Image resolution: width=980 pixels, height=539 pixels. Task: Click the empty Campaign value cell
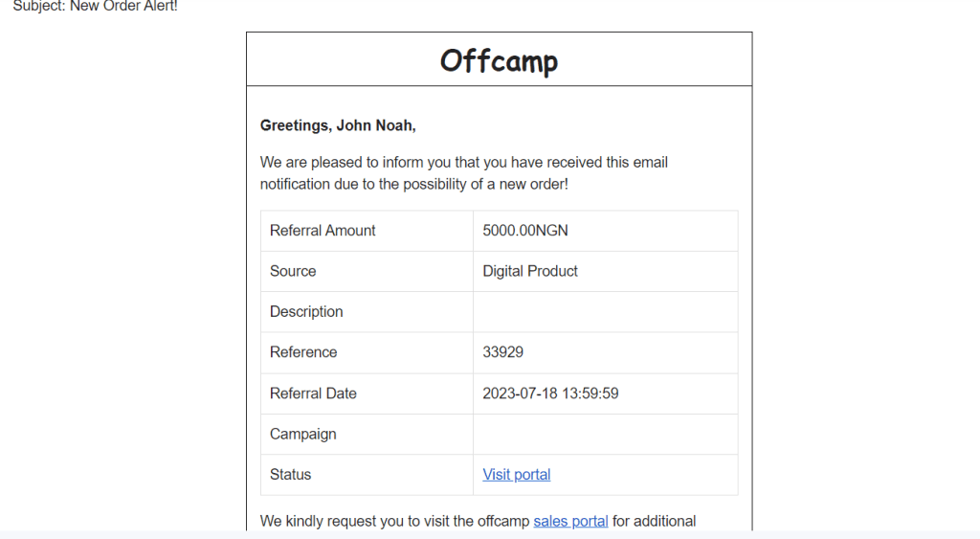tap(605, 434)
